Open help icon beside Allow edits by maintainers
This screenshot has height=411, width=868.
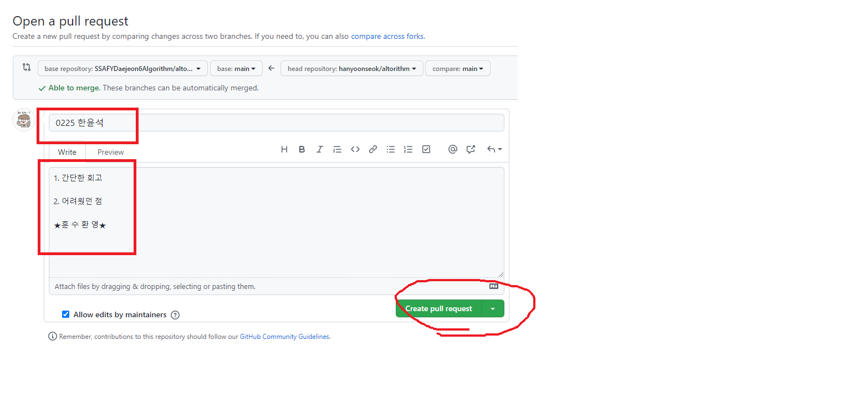[175, 315]
